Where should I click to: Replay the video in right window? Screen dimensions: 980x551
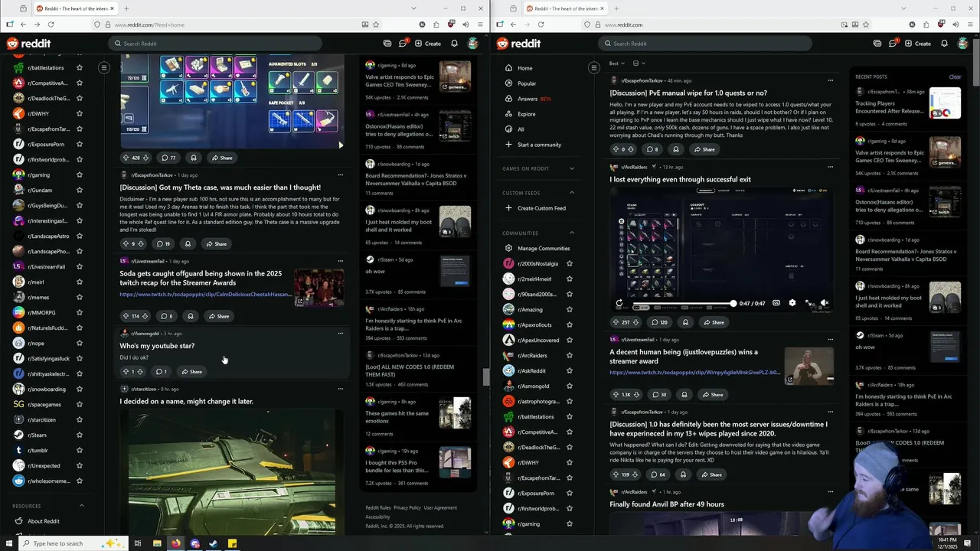619,304
